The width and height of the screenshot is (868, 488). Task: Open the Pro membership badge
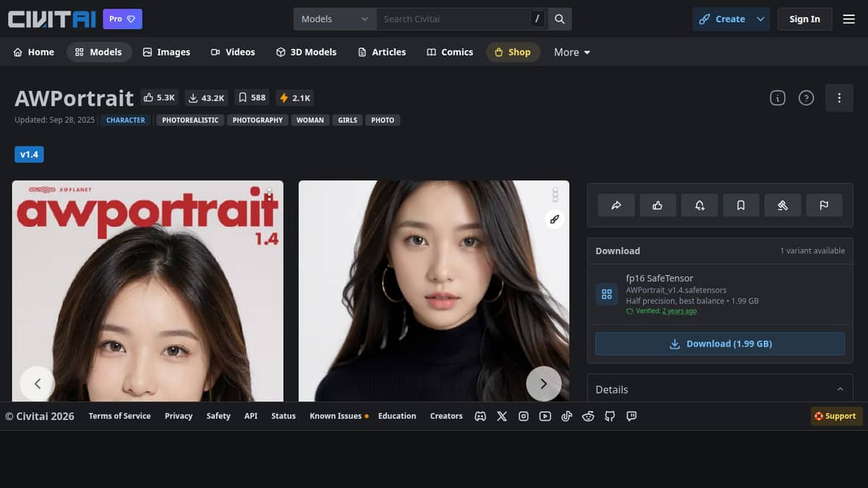pos(122,19)
